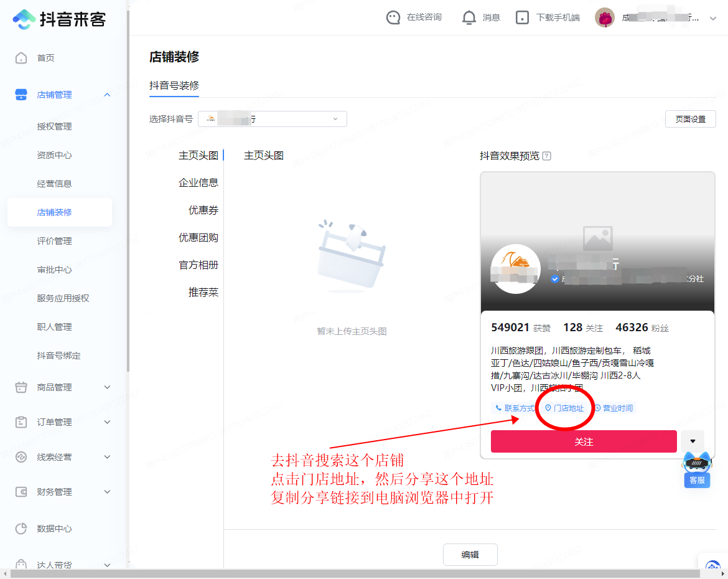The height and width of the screenshot is (579, 728).
Task: Open 评价管理 in the sidebar
Action: point(55,241)
